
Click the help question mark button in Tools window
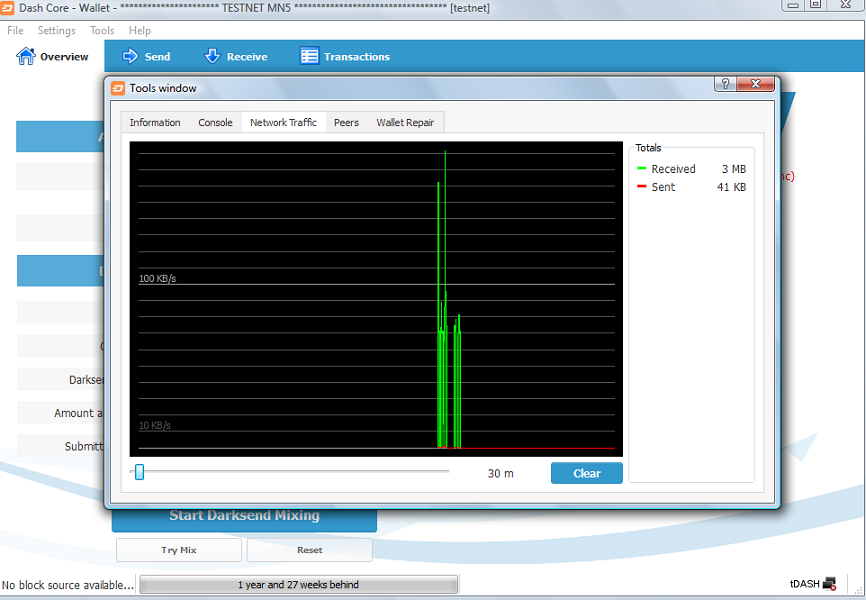[725, 84]
